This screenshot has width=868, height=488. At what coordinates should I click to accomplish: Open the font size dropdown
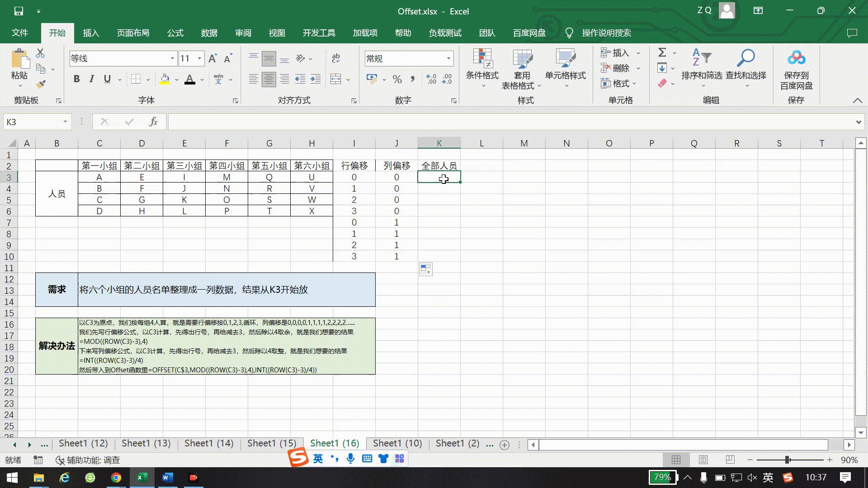coord(198,58)
